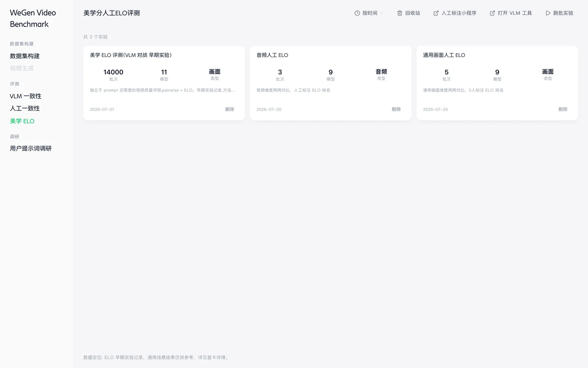Click date 2026-07-25
Screen dimensions: 588x368
[x=435, y=109]
